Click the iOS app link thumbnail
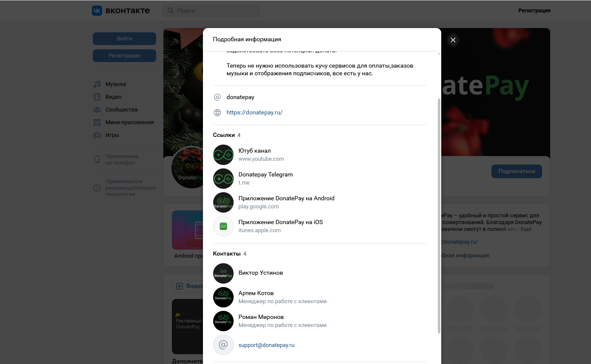This screenshot has width=591, height=364. coord(223,226)
